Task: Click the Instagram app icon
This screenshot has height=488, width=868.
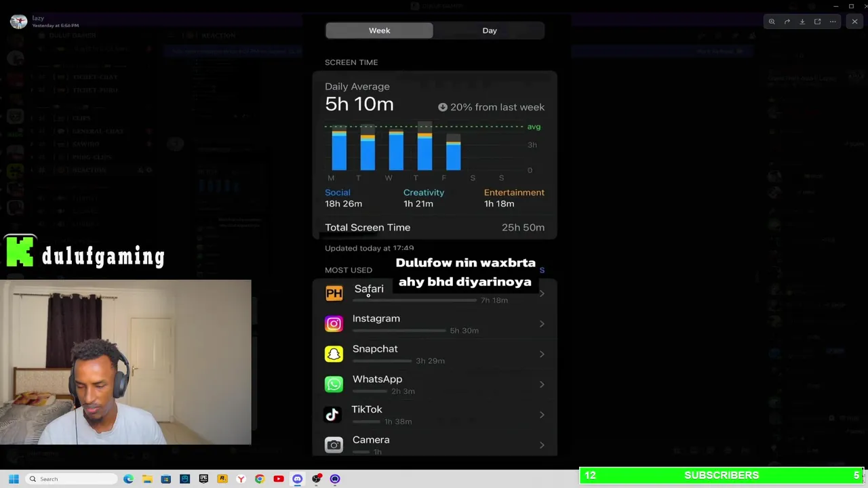Action: 334,324
